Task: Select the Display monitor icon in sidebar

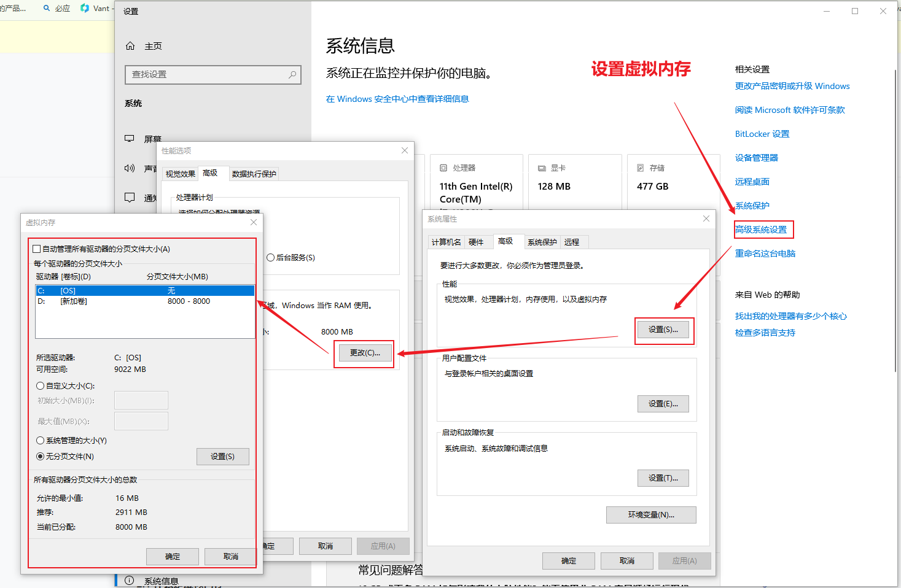Action: point(130,139)
